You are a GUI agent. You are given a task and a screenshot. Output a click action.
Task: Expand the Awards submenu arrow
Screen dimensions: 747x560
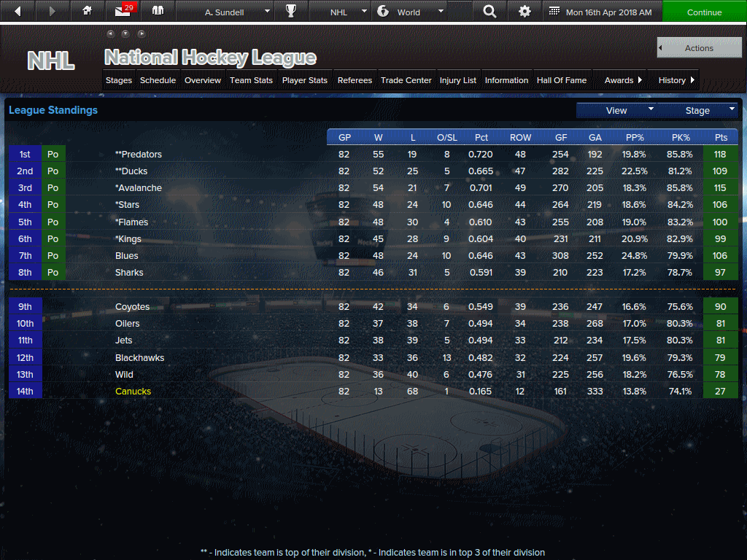(640, 80)
